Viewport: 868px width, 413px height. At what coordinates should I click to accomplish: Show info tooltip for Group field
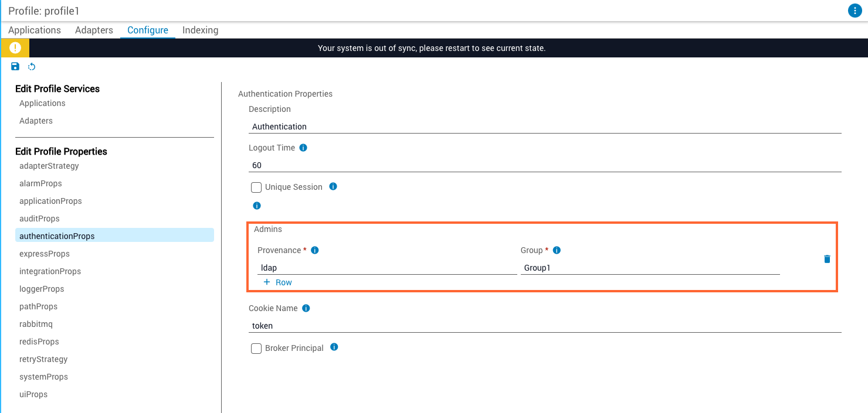[557, 250]
